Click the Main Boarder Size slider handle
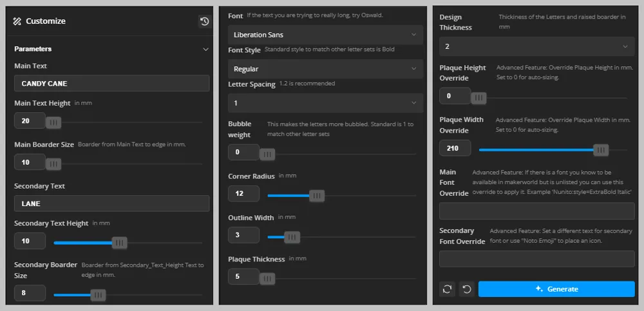 [53, 164]
